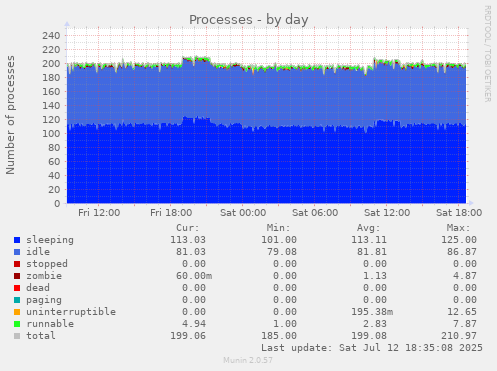The image size is (497, 371).
Task: Click sleeping current value 113.03
Action: 188,240
